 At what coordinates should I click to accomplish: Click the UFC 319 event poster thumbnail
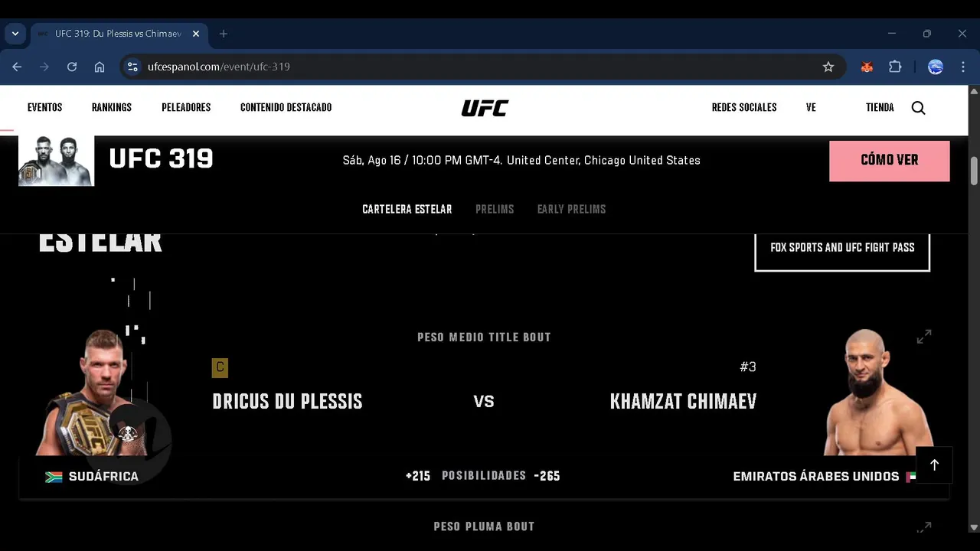click(x=56, y=161)
